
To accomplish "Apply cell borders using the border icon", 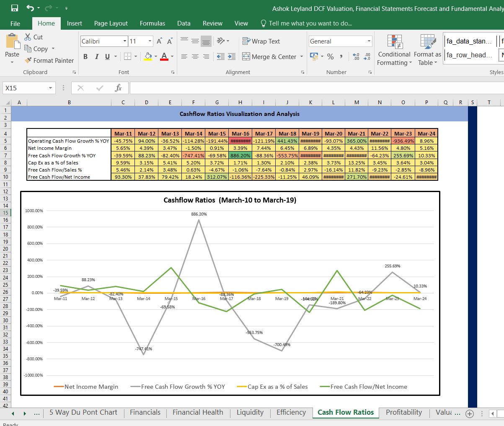I will [127, 56].
